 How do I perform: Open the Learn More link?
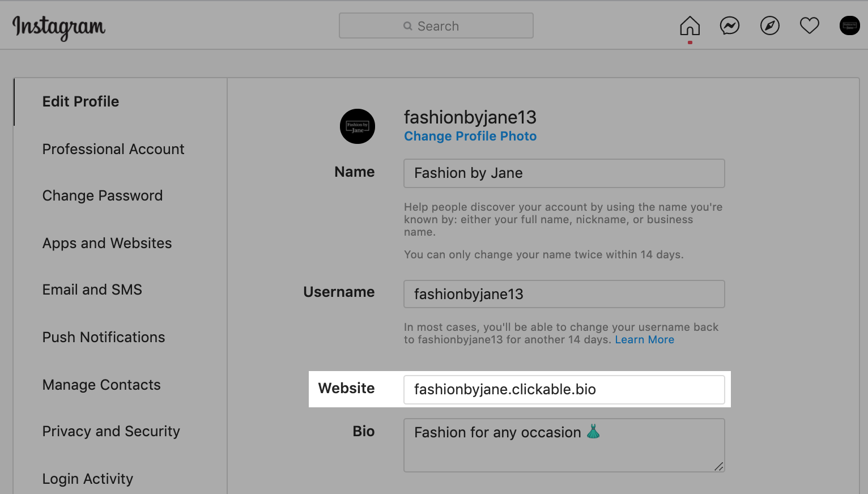click(x=644, y=339)
